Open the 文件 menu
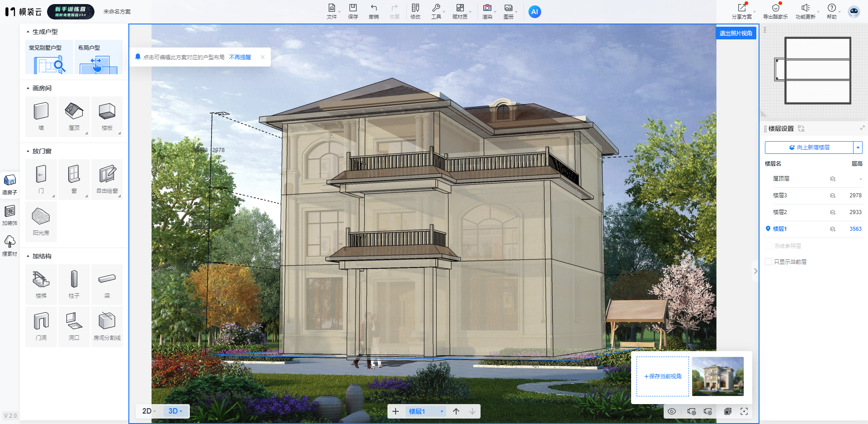This screenshot has height=424, width=868. 332,11
